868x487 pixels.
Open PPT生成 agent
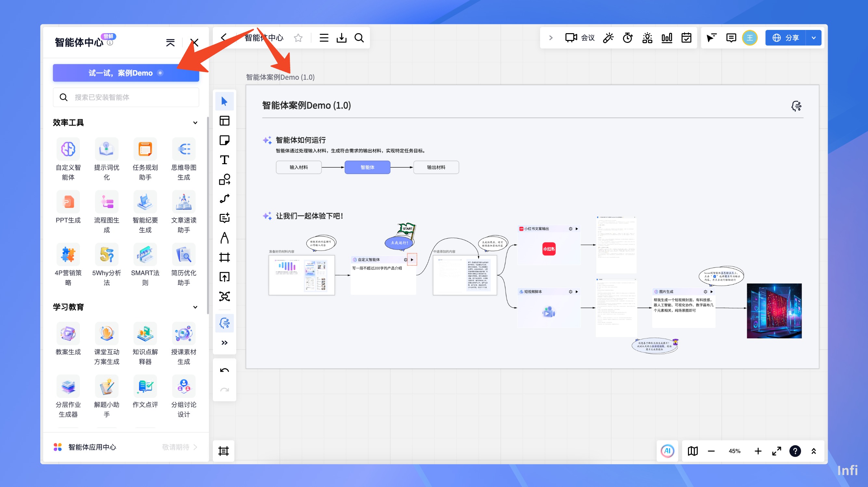tap(68, 207)
